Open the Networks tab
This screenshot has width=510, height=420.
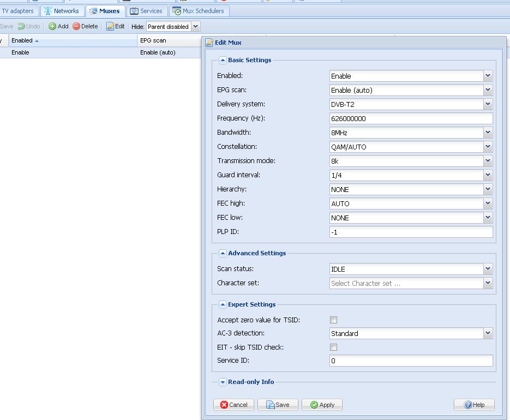click(61, 11)
